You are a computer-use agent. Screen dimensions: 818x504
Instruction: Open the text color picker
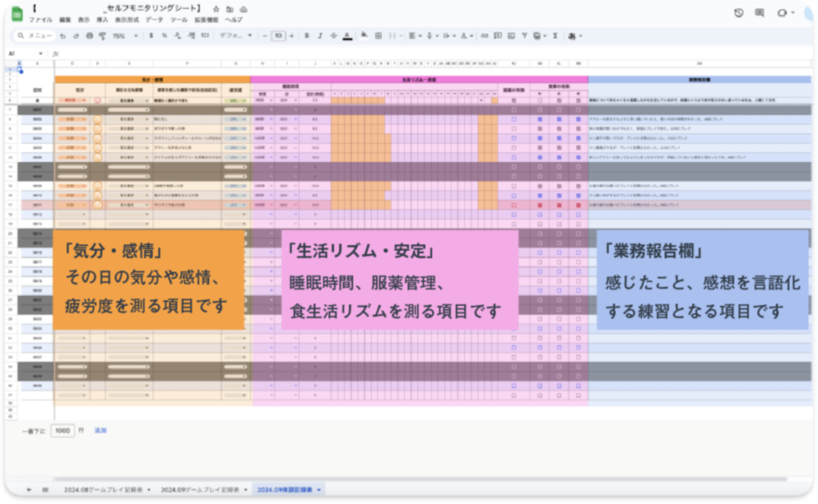pos(347,36)
